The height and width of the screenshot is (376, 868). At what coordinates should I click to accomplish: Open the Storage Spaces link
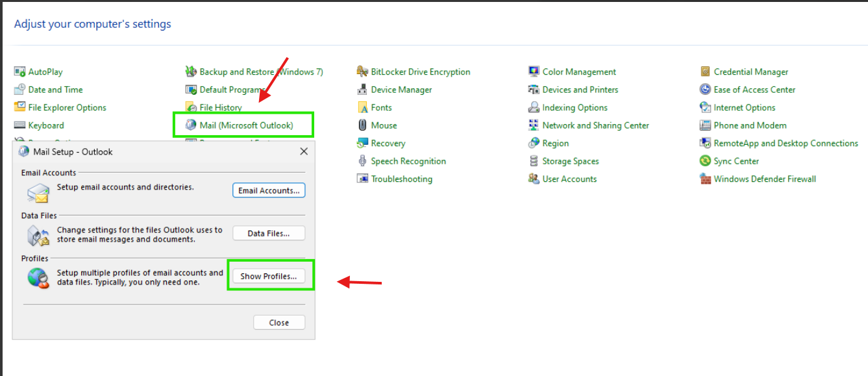[x=571, y=161]
